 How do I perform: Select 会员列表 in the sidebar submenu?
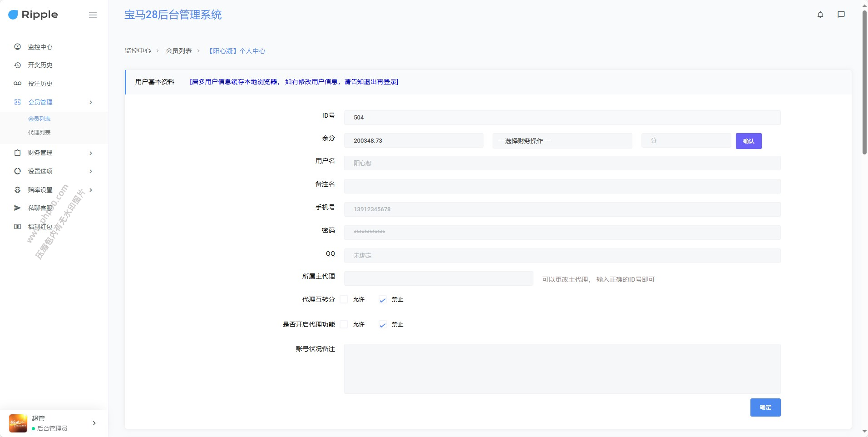point(39,119)
